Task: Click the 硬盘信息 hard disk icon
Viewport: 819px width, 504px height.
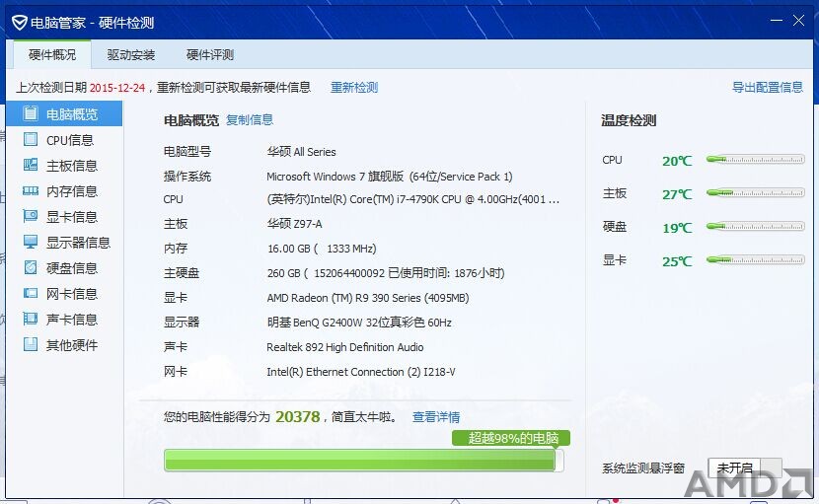Action: tap(31, 267)
